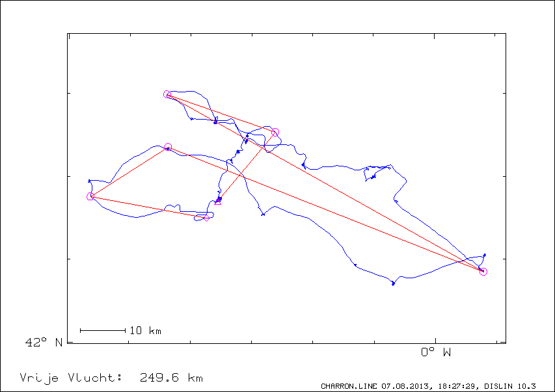Image resolution: width=555 pixels, height=392 pixels.
Task: Select the easternmost magenta circle waypoint
Action: 483,272
